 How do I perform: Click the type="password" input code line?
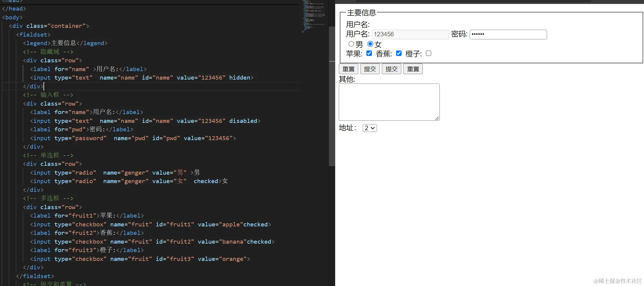(133, 138)
